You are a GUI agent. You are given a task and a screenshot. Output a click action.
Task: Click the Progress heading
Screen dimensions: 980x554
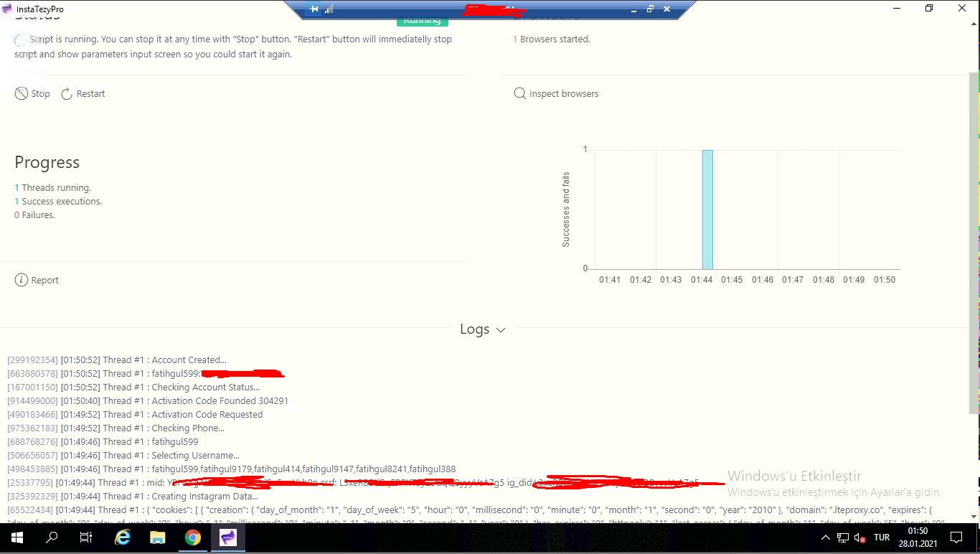coord(47,163)
